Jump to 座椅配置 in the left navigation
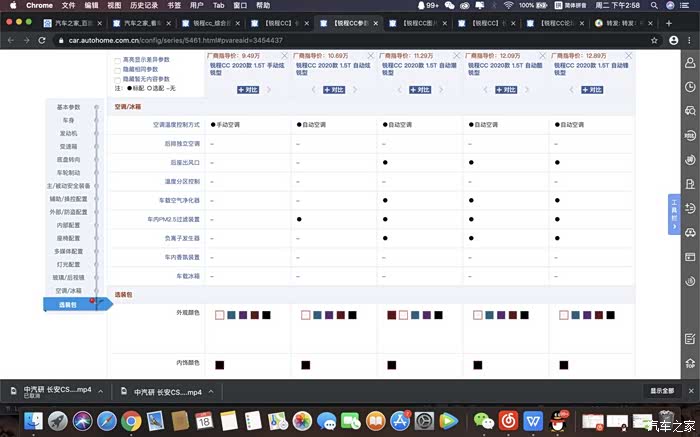700x437 pixels. [69, 238]
